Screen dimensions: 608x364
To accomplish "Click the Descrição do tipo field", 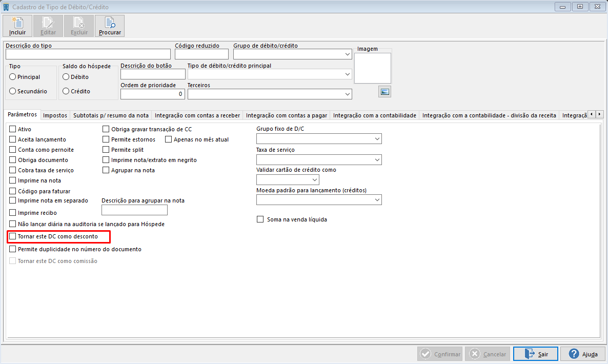I will (88, 54).
